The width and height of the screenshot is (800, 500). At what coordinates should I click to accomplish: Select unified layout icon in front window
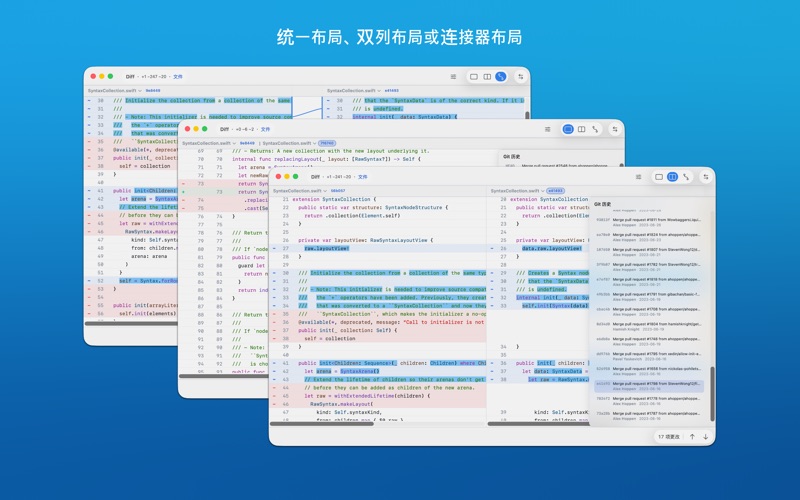coord(659,177)
